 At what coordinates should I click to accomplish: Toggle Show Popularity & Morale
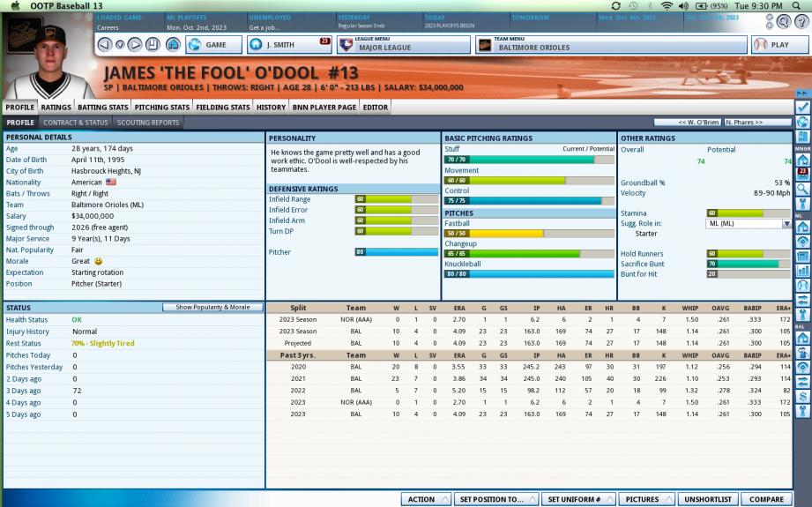coord(212,308)
